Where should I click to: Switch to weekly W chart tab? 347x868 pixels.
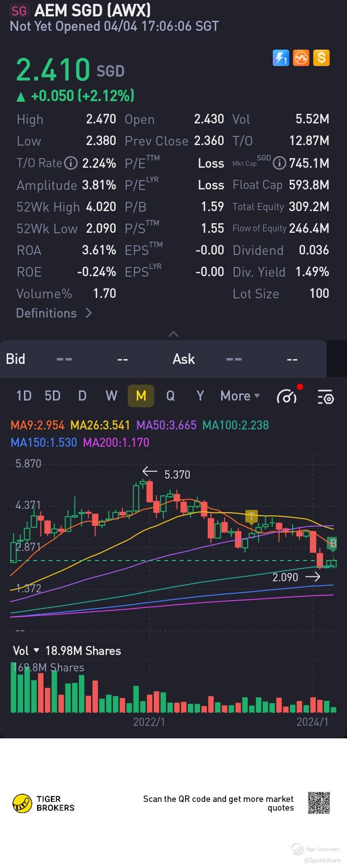(111, 396)
